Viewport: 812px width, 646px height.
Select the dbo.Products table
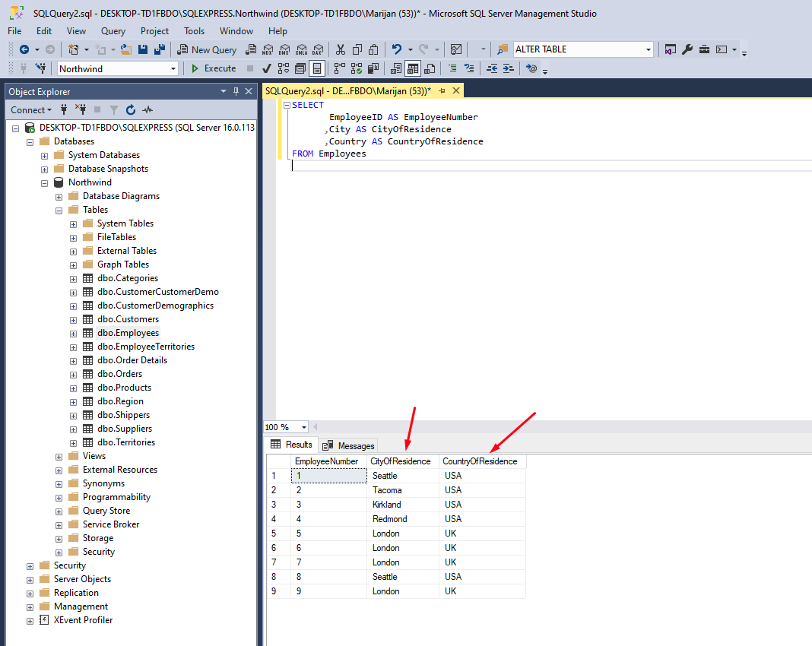(x=124, y=388)
